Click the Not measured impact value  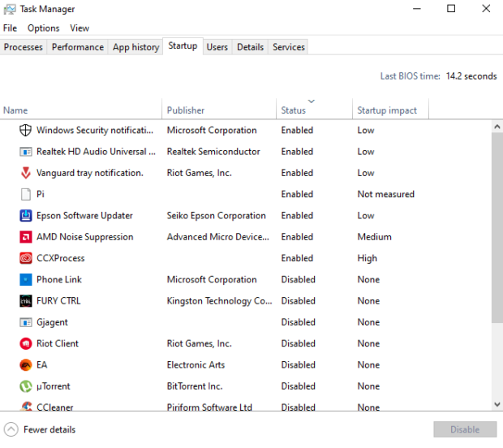(x=386, y=194)
